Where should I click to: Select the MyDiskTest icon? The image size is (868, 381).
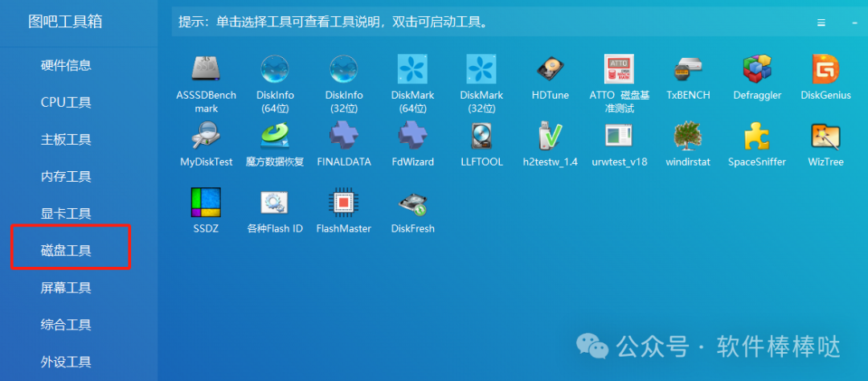(206, 136)
